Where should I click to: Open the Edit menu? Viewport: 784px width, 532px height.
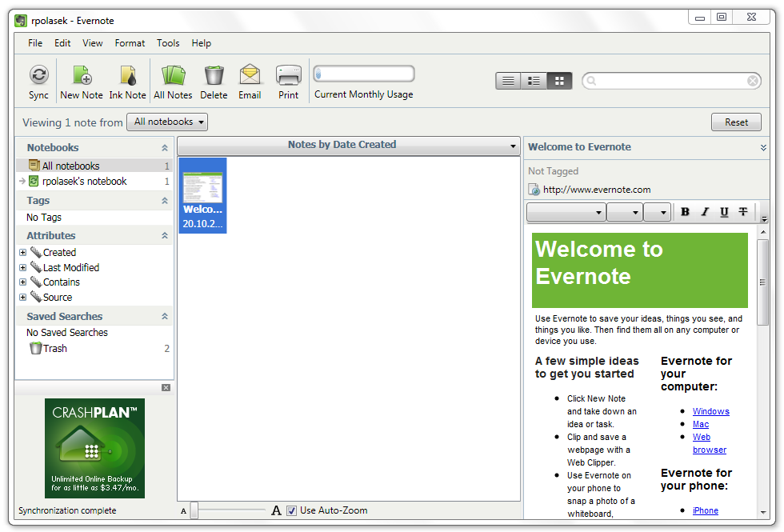tap(62, 43)
